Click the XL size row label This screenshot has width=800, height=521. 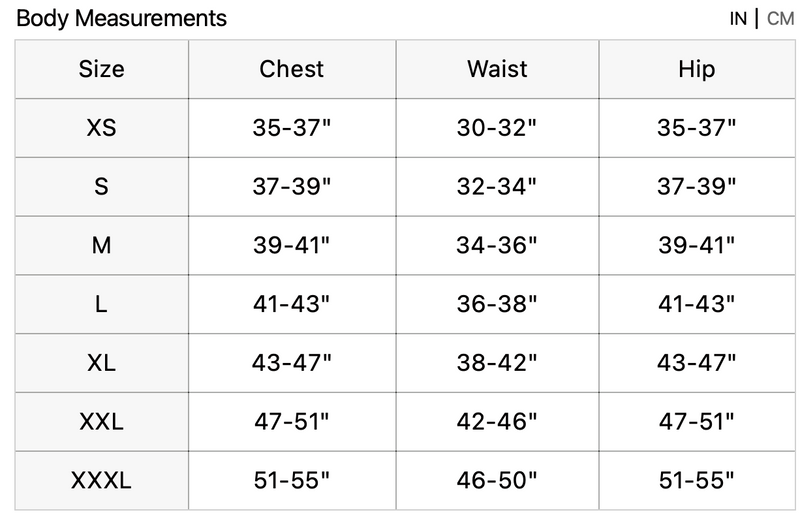101,363
